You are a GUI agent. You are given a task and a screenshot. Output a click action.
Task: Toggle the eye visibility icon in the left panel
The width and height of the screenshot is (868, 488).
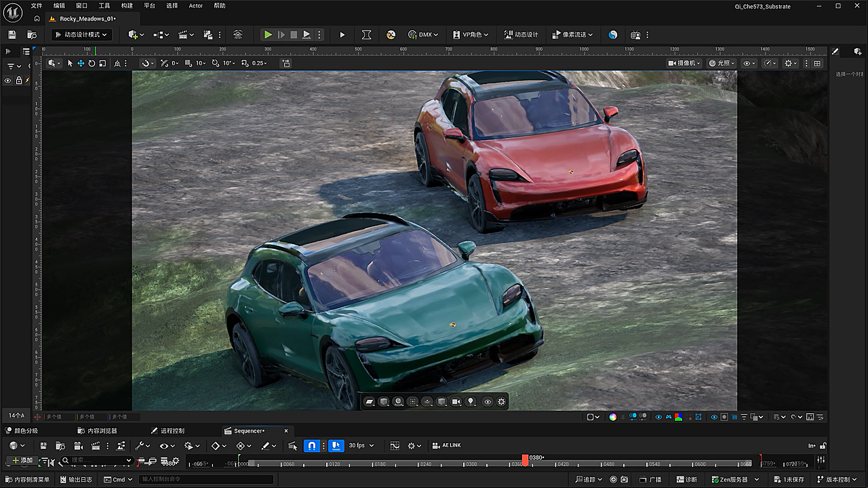(x=8, y=81)
